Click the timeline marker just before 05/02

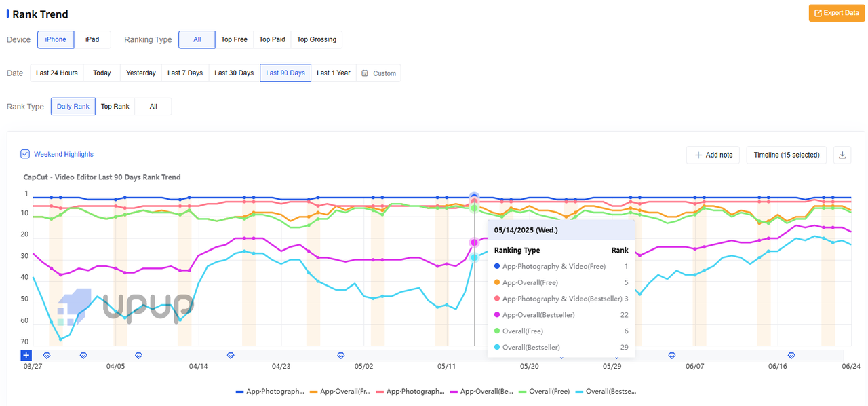click(341, 355)
